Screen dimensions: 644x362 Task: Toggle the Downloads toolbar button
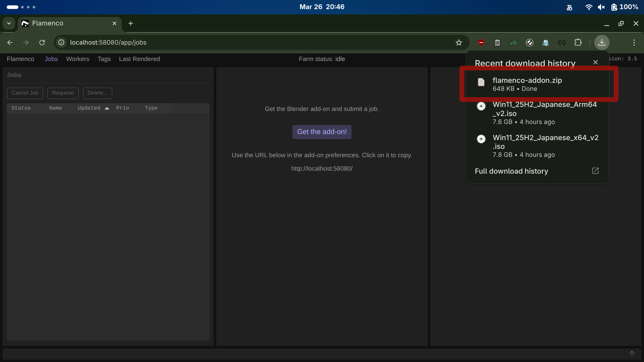coord(602,43)
